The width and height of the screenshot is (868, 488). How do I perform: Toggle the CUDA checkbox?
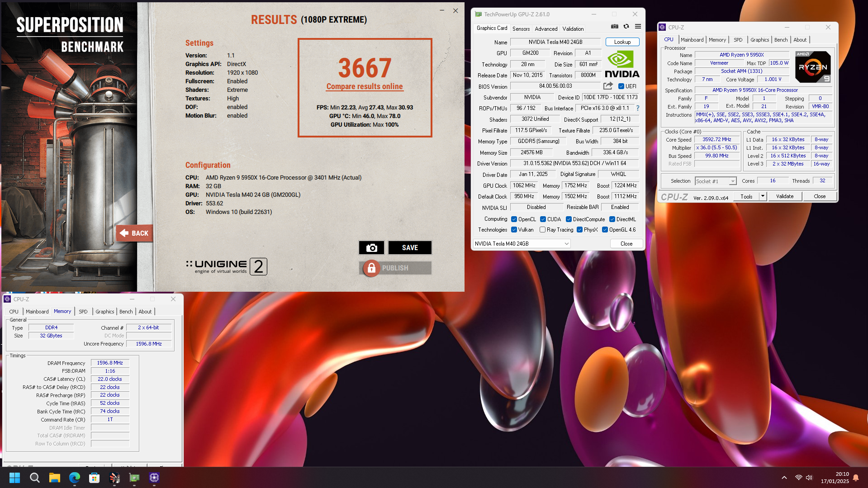tap(543, 219)
